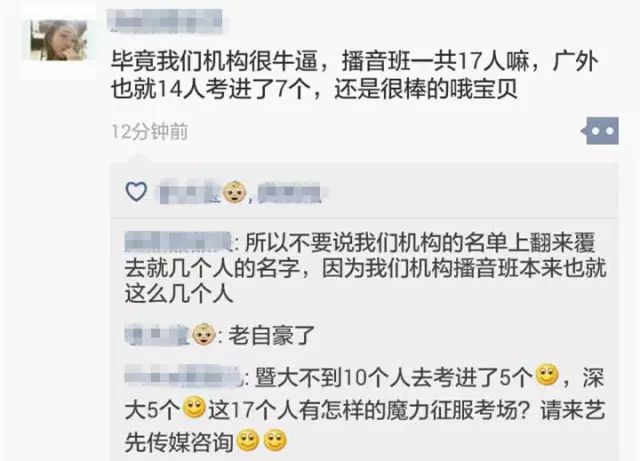Open the second blurred liker name after the comma
This screenshot has height=461, width=640.
click(x=292, y=193)
